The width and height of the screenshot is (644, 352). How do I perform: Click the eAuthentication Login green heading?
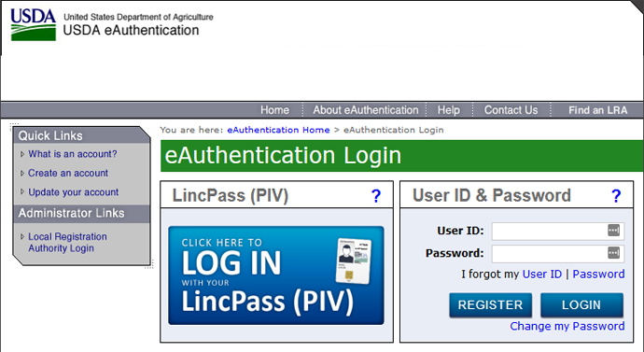[x=283, y=156]
